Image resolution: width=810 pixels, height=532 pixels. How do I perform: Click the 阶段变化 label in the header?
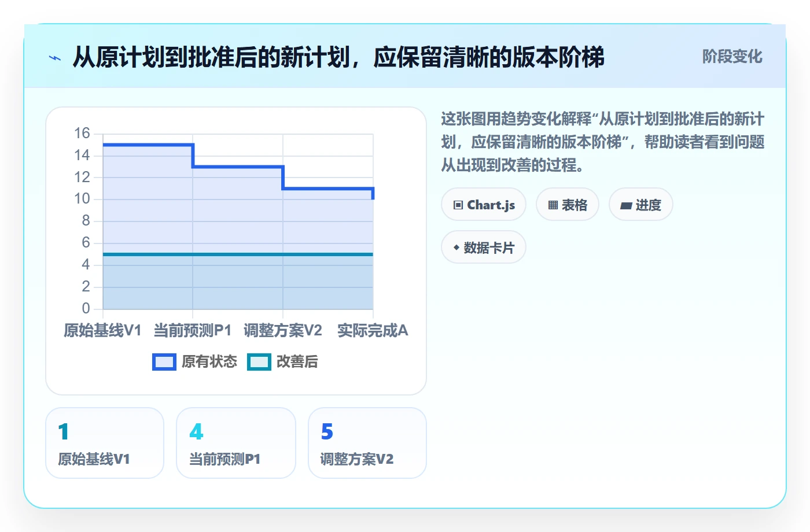[x=732, y=57]
